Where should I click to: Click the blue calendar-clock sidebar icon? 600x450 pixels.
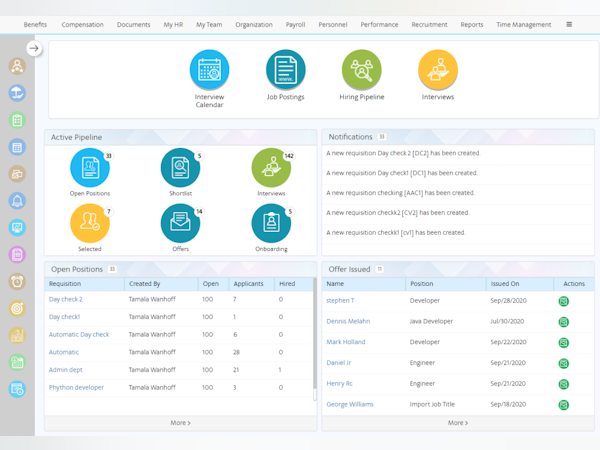coord(17,389)
